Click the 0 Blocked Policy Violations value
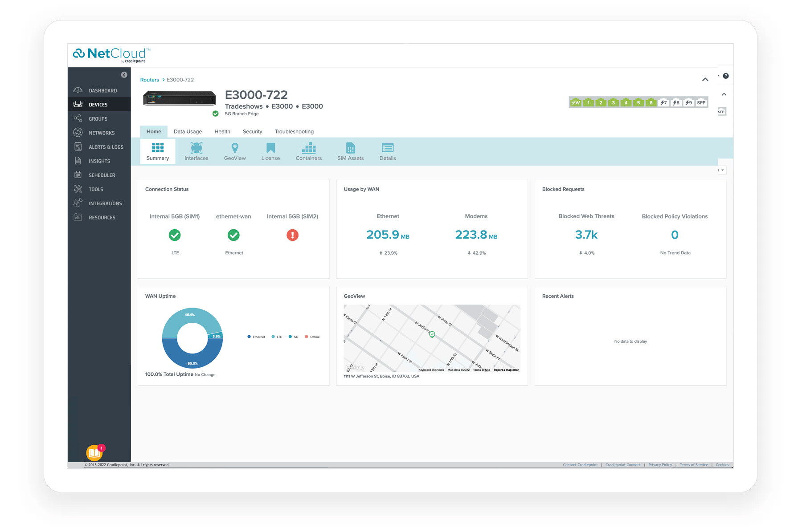The height and width of the screenshot is (532, 802). tap(675, 235)
